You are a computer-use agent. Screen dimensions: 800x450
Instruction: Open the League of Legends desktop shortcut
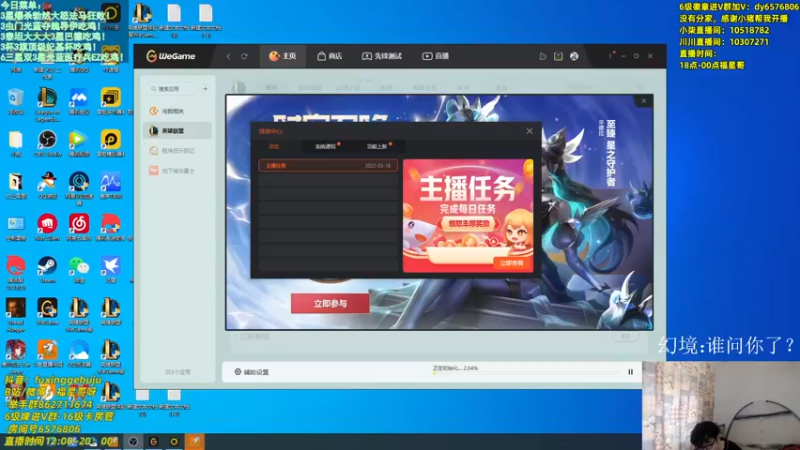(47, 105)
